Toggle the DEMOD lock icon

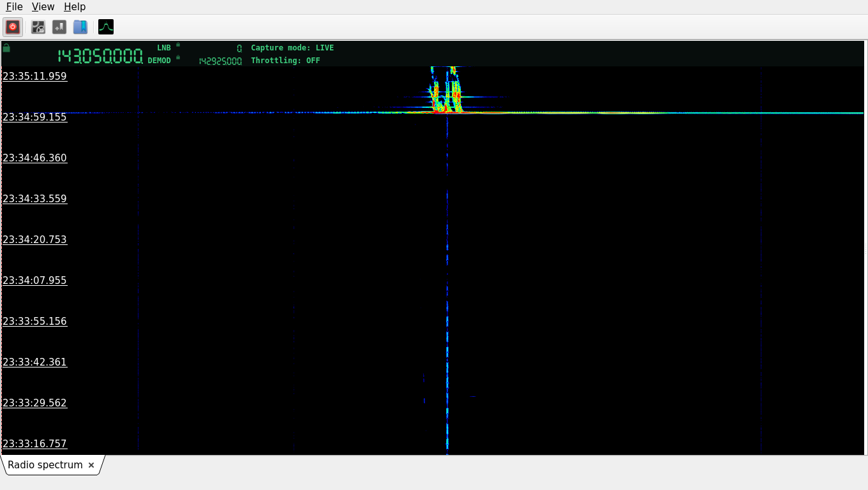(178, 57)
